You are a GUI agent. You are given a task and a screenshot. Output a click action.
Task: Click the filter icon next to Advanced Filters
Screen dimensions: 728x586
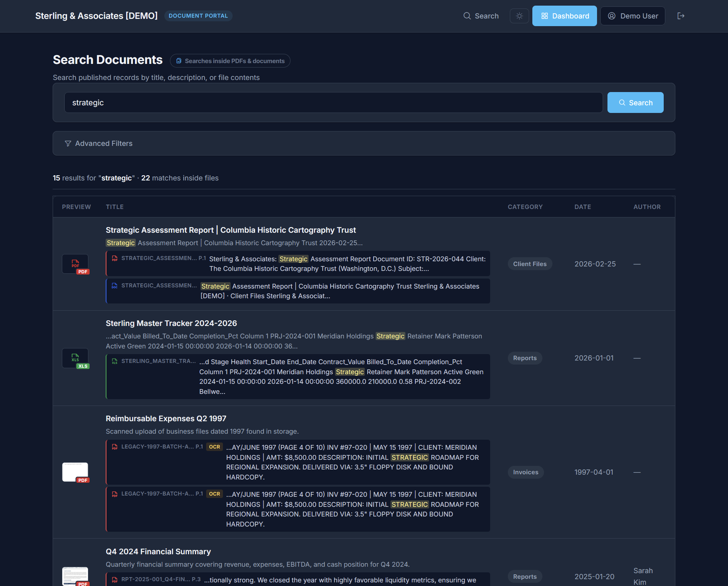tap(67, 143)
